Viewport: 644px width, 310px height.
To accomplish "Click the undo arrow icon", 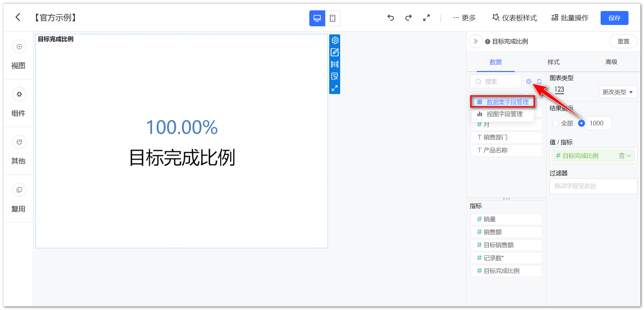I will tap(391, 18).
